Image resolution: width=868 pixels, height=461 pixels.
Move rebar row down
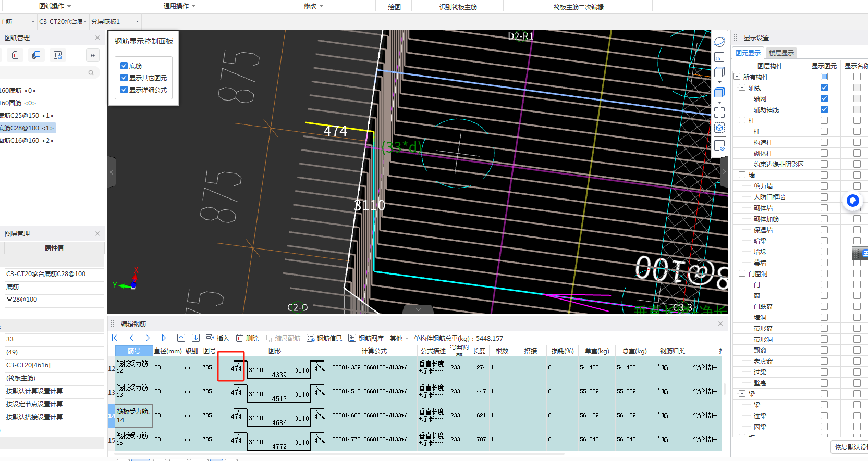click(x=196, y=338)
